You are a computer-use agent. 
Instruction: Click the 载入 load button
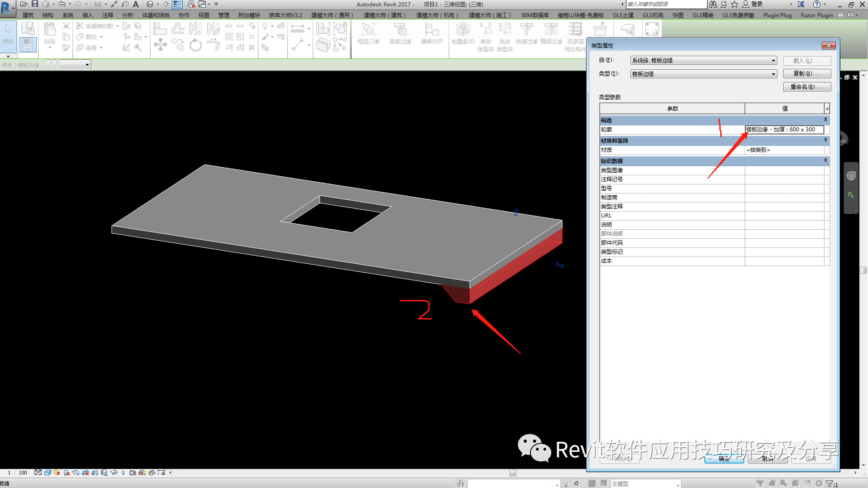coord(807,60)
